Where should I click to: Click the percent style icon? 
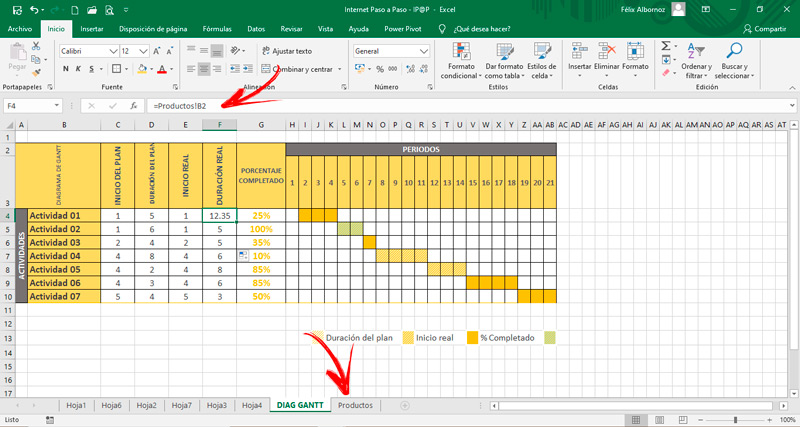pyautogui.click(x=380, y=69)
